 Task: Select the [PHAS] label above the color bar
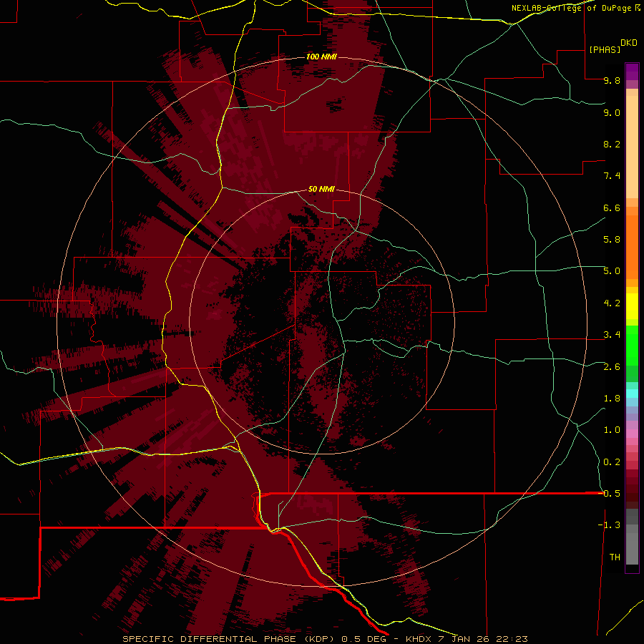(x=605, y=49)
